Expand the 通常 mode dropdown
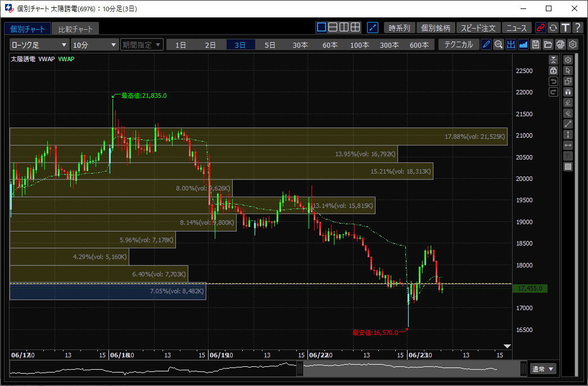Screen dimensions: 588x386 (542, 369)
